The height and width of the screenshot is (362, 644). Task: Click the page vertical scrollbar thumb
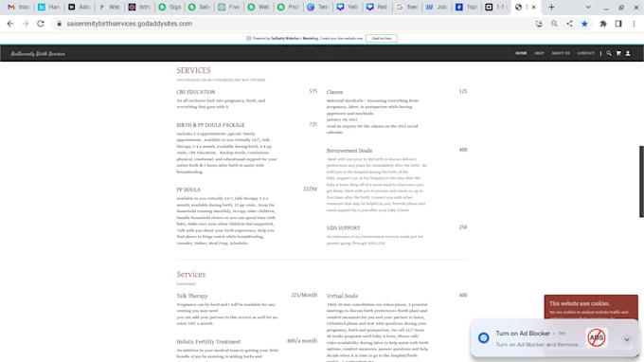641,181
